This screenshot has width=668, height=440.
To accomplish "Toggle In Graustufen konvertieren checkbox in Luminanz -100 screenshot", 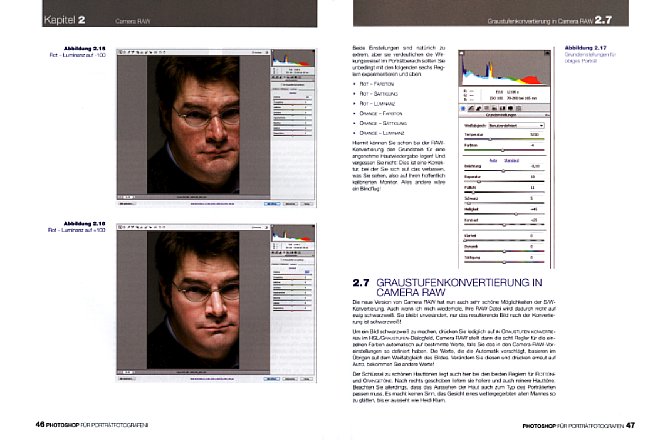I will pyautogui.click(x=281, y=85).
